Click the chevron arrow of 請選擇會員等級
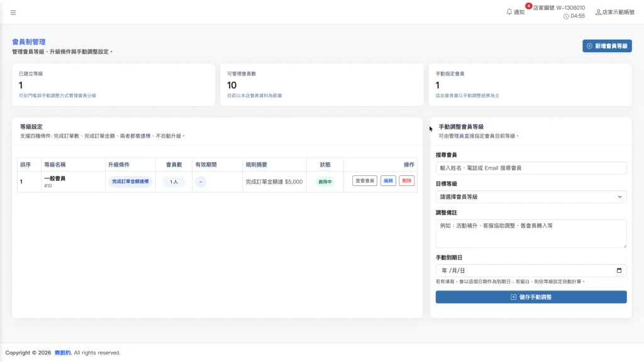The image size is (644, 362). click(x=619, y=197)
